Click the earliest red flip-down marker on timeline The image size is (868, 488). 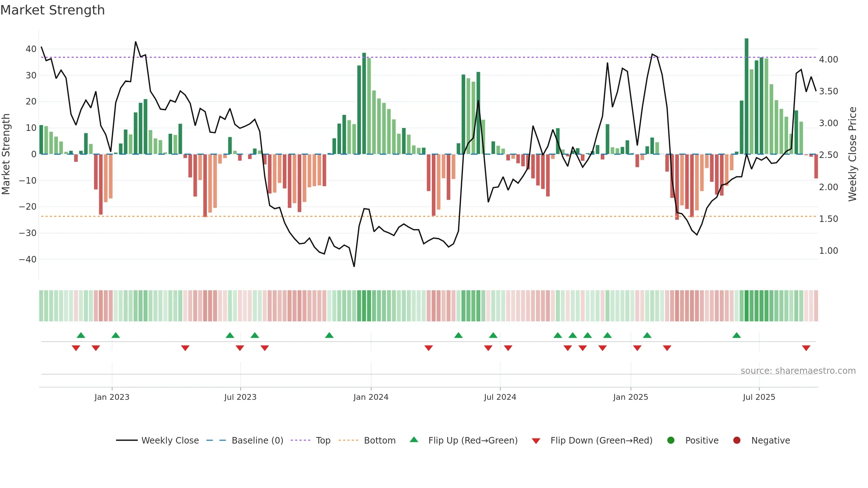[76, 348]
